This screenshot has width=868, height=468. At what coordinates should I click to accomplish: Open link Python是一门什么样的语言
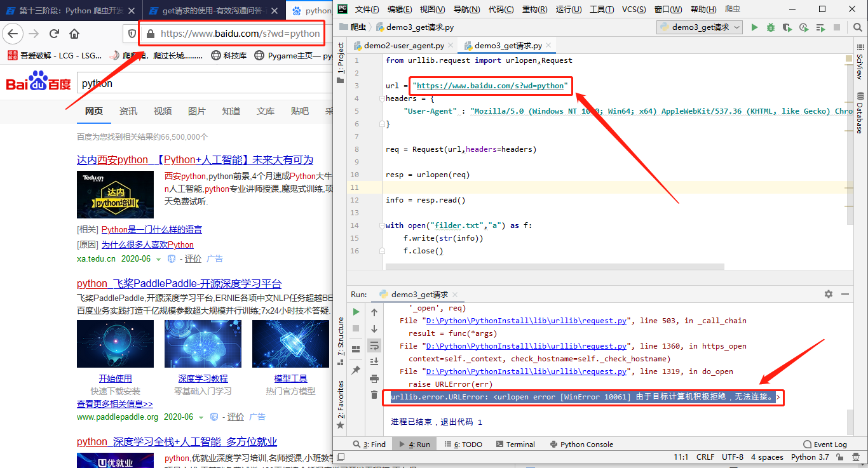point(152,229)
